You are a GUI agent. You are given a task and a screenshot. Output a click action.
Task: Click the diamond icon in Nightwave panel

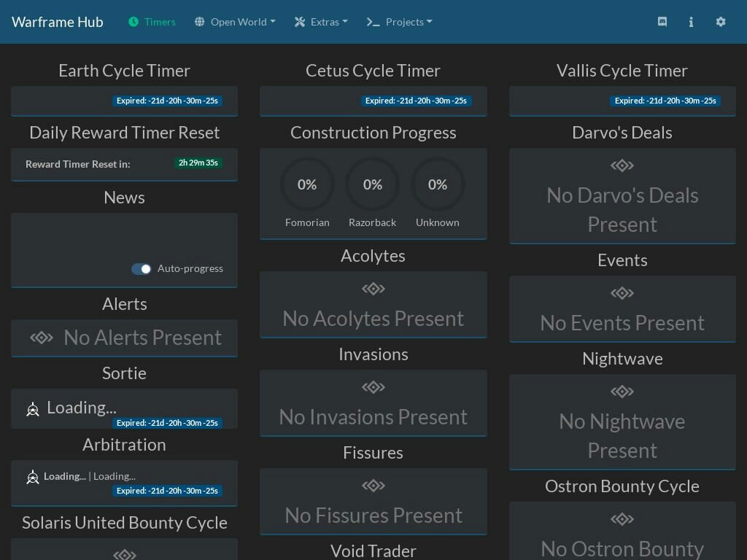click(x=622, y=392)
